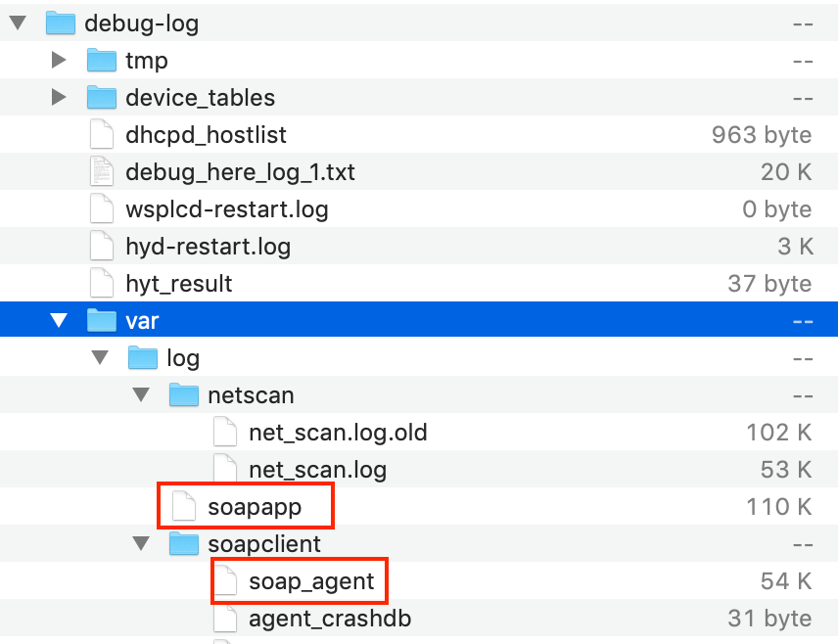Image resolution: width=838 pixels, height=644 pixels.
Task: Click the device_tables folder icon
Action: [x=102, y=98]
